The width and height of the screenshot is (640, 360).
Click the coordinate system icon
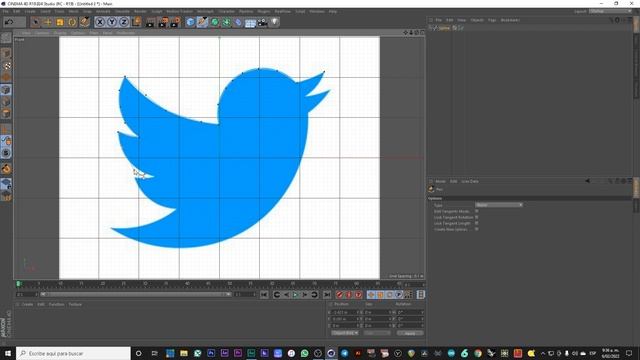(x=136, y=22)
